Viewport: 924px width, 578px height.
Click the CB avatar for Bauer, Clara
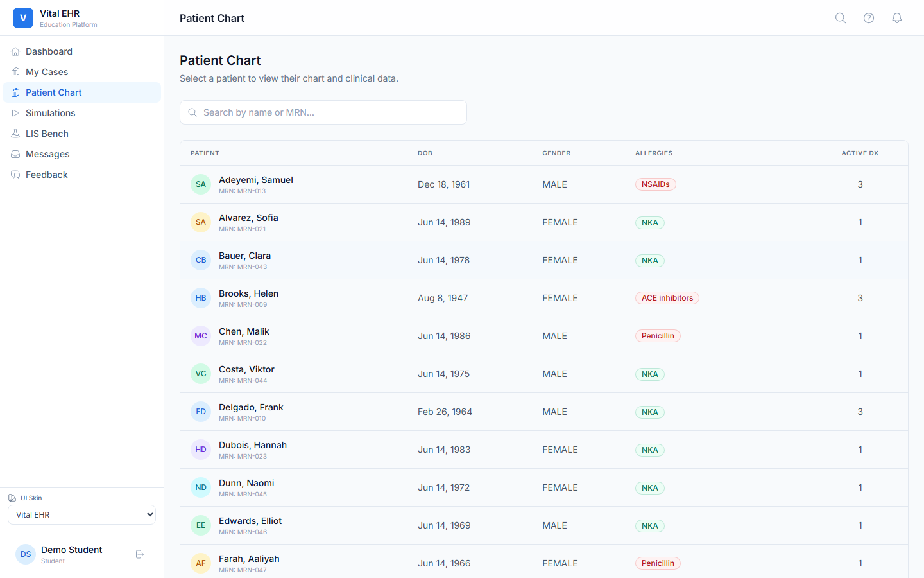(x=201, y=260)
